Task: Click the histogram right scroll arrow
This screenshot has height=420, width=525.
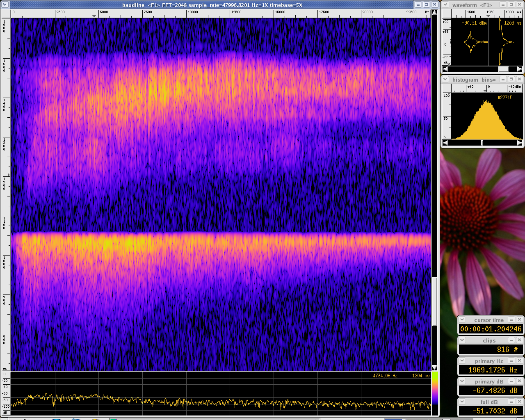Action: coord(519,143)
